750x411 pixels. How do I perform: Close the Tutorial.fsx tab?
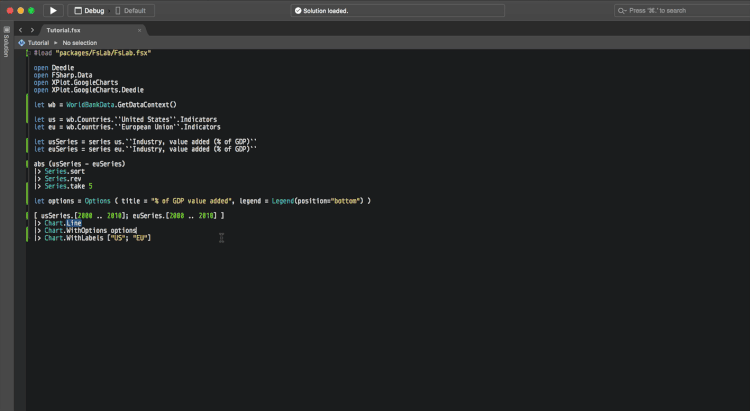[x=139, y=30]
